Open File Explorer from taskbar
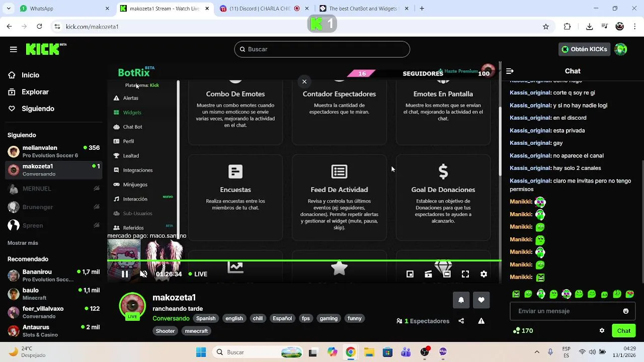Screen dimensions: 644x362 (369, 352)
